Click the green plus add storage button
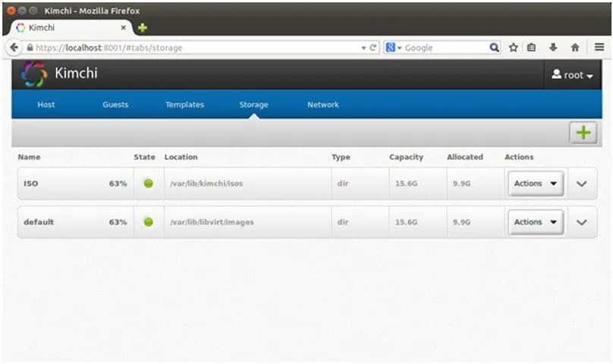This screenshot has width=613, height=364. (583, 133)
